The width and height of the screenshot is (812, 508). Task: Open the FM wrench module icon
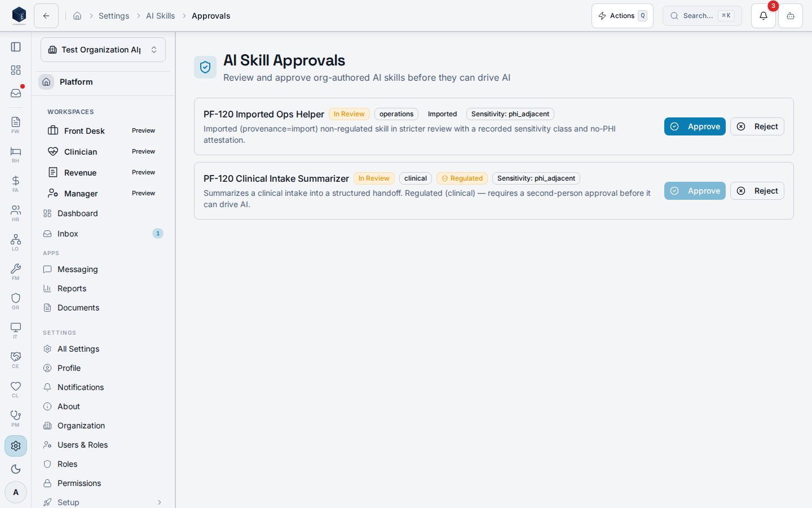click(16, 271)
